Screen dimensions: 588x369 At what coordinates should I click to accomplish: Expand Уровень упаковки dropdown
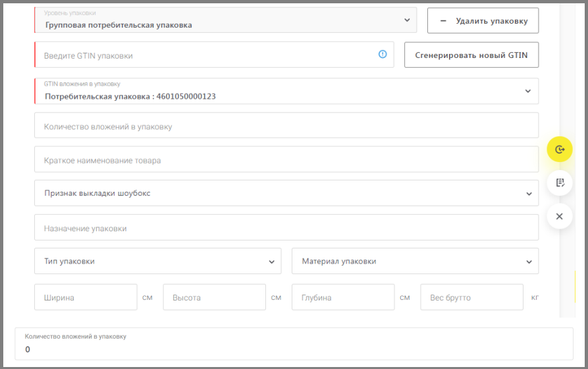coord(225,20)
